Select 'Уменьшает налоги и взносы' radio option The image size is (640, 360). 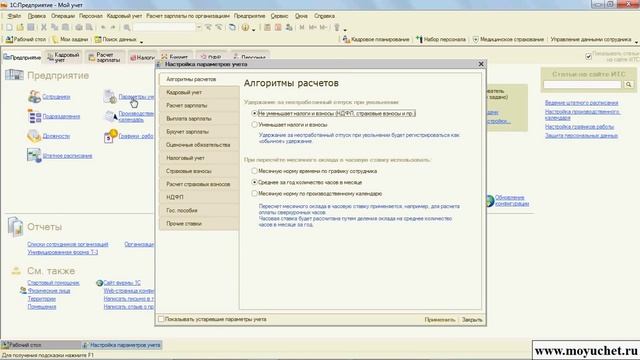pyautogui.click(x=254, y=124)
